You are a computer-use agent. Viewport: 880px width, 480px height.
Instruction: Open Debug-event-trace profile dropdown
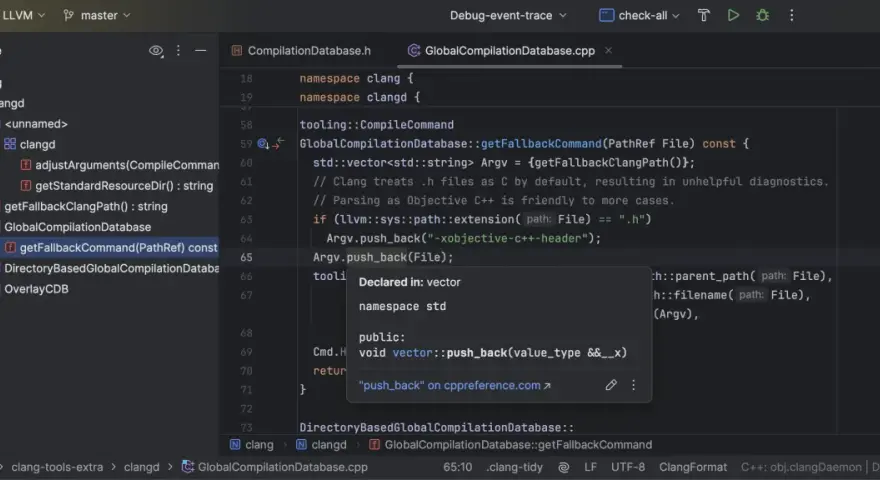pyautogui.click(x=508, y=16)
